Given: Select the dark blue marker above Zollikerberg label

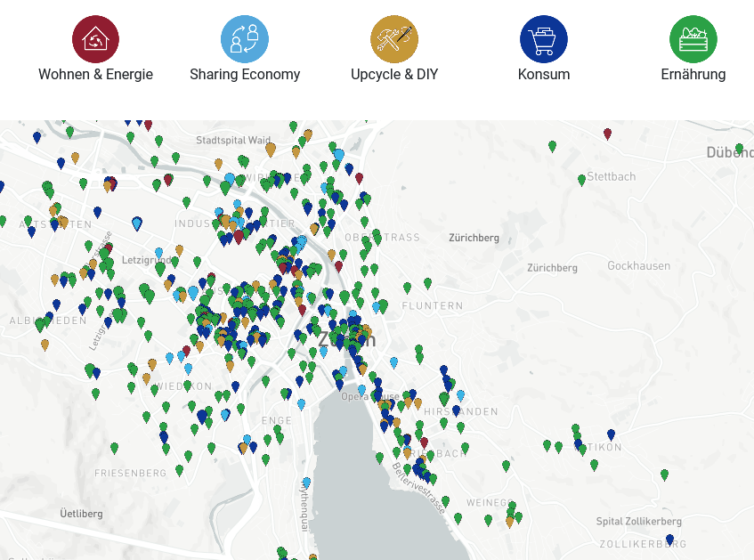Looking at the screenshot, I should (x=670, y=539).
